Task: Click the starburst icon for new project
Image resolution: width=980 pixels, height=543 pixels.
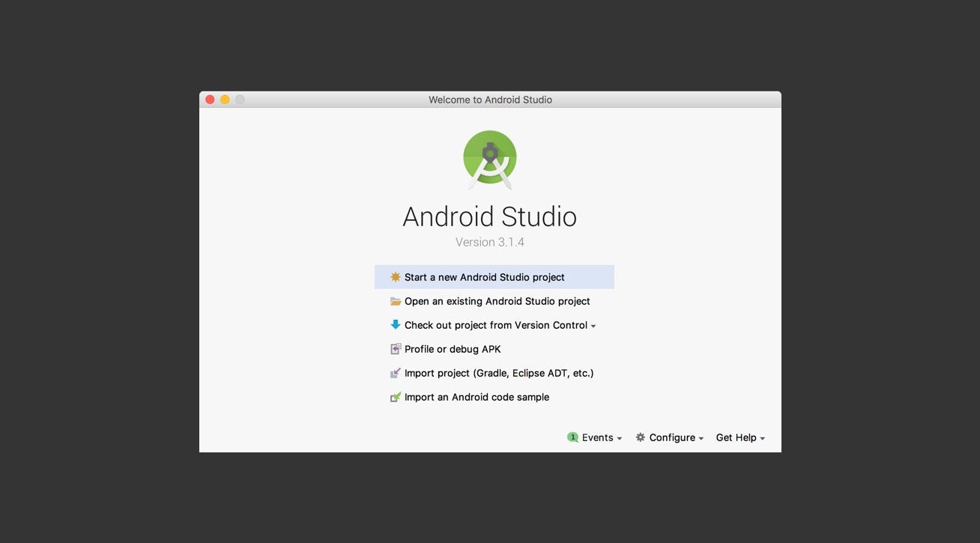Action: pyautogui.click(x=395, y=277)
